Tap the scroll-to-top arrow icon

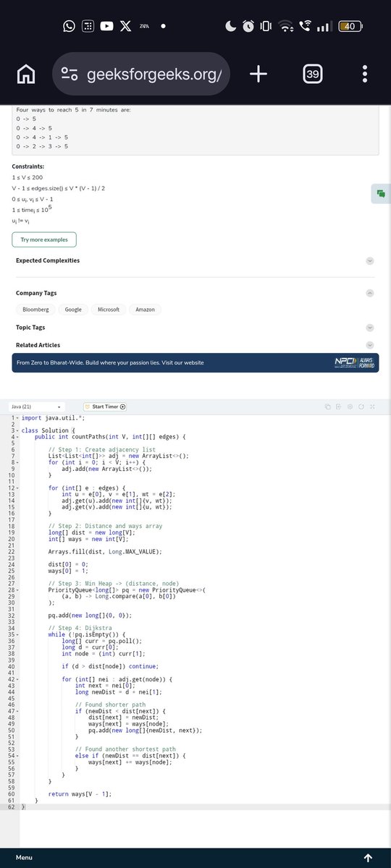(x=368, y=858)
